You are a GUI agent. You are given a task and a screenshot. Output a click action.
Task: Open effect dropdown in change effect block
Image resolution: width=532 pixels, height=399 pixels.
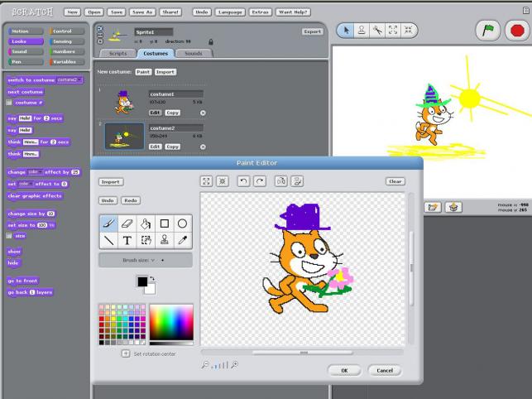point(35,172)
